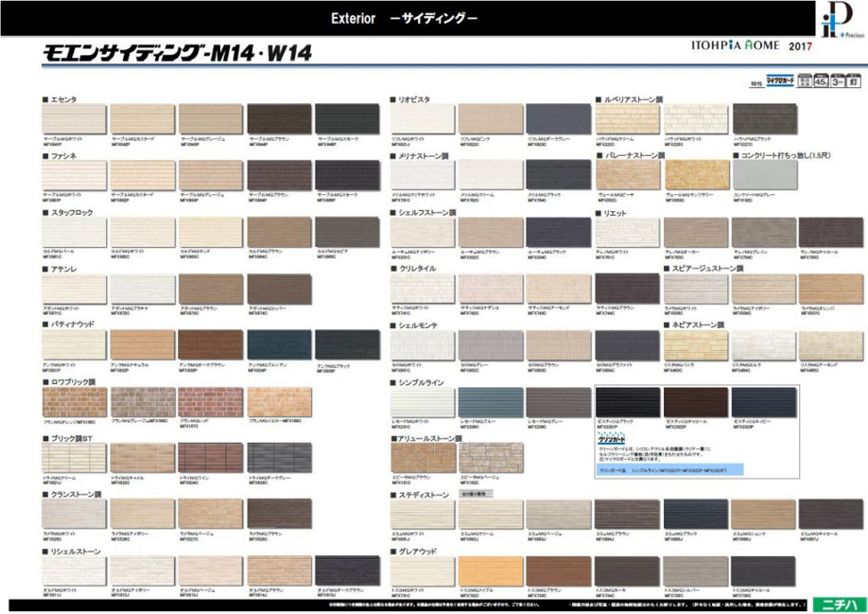Choose the アガットMGコッパー swatch in アテンレ
This screenshot has width=868, height=614.
pyautogui.click(x=279, y=289)
